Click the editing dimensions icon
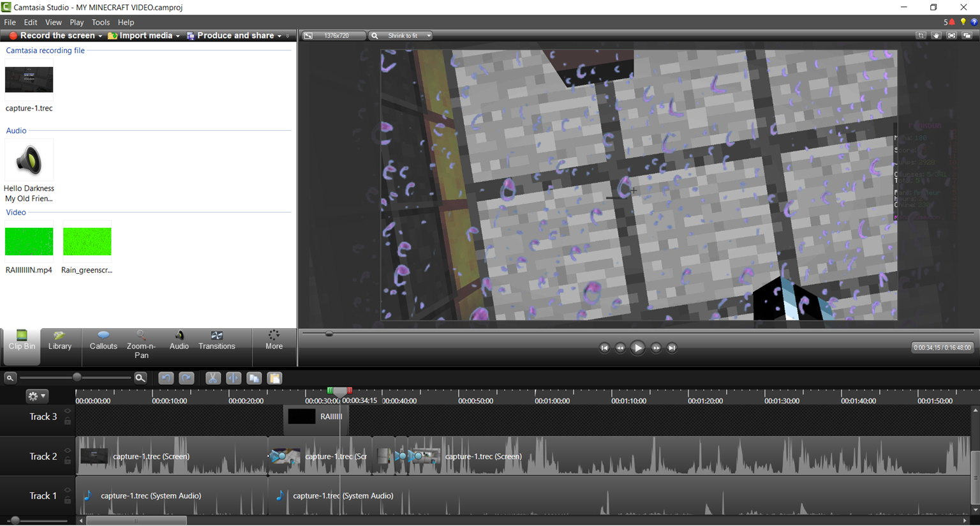Viewport: 980px width, 526px height. (x=308, y=36)
